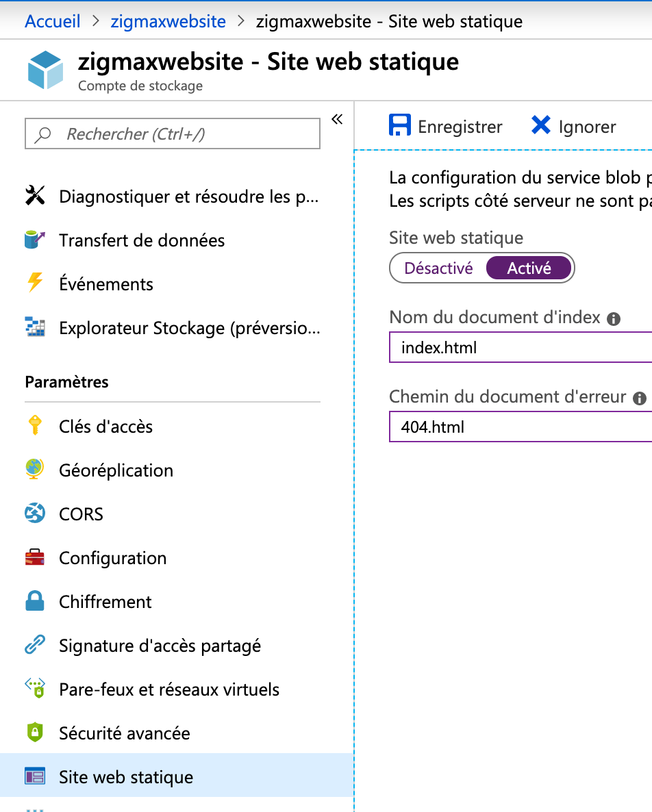This screenshot has height=812, width=652.
Task: Click the index document info tooltip
Action: (x=614, y=318)
